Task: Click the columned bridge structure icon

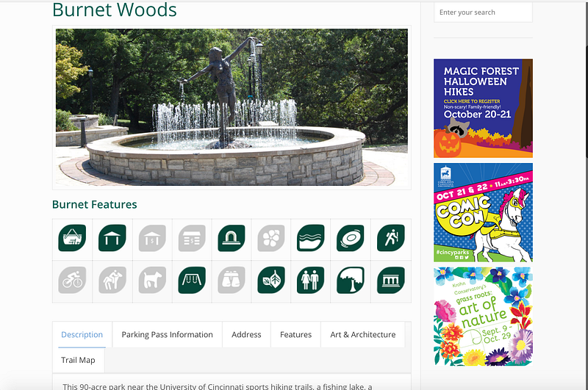Action: coord(391,280)
